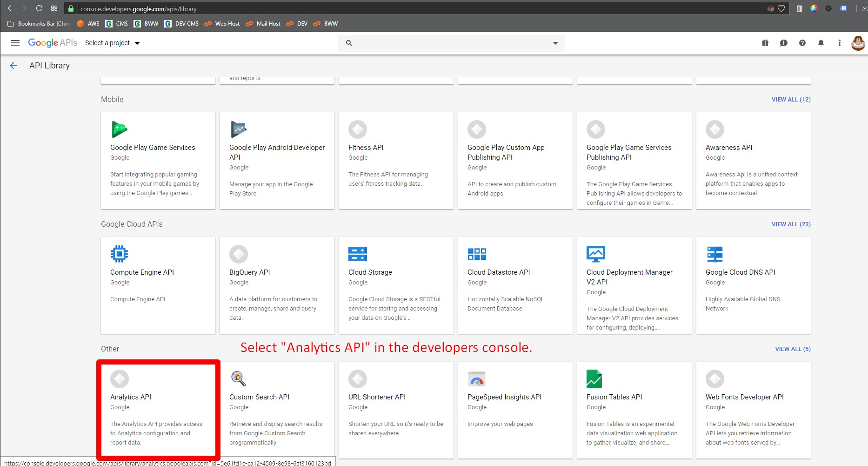Click the Compute Engine API title

pos(142,272)
